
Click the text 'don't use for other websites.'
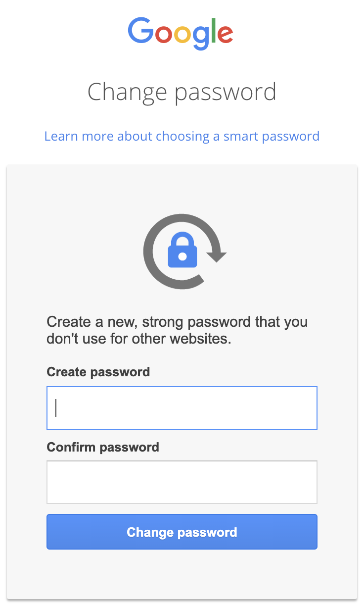[x=139, y=340]
